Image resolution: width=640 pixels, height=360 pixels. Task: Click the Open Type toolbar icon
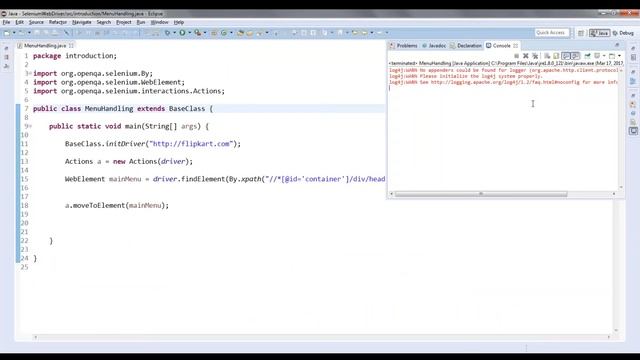(240, 33)
